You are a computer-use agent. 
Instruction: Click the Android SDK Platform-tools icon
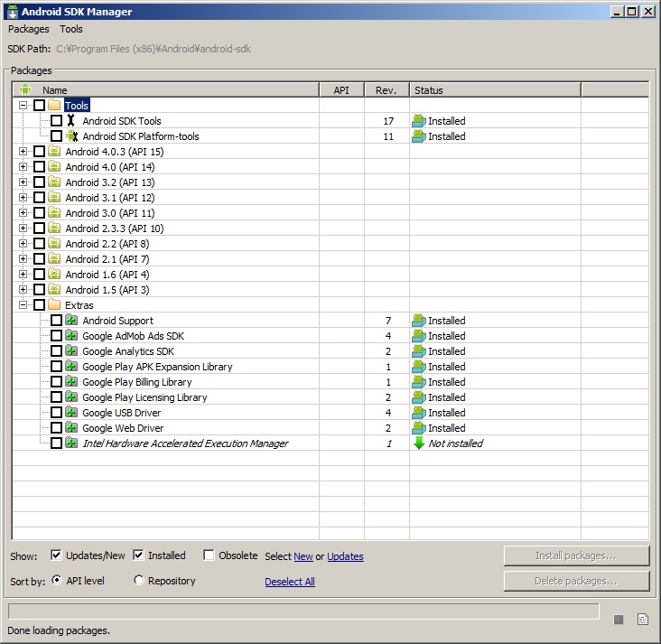(72, 136)
